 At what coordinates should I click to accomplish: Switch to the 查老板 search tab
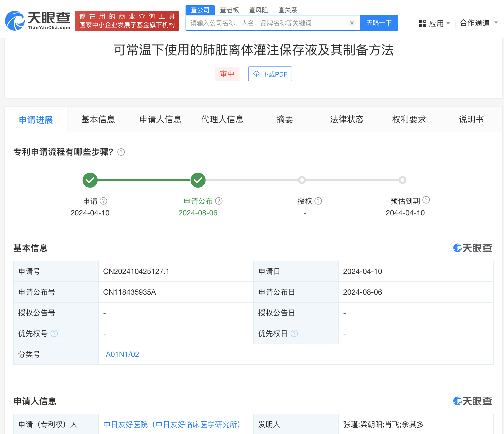[x=229, y=10]
